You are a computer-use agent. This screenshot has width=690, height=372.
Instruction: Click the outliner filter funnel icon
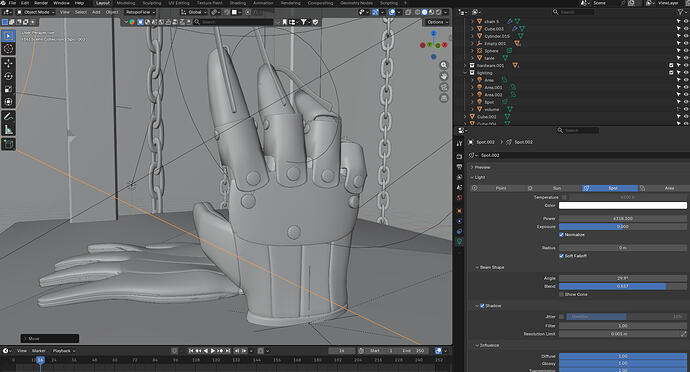(680, 12)
